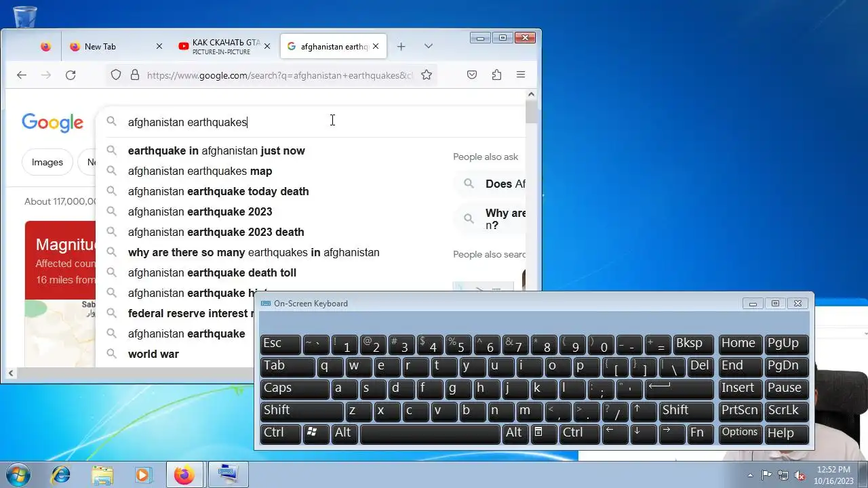Toggle the right Shift key on keyboard

687,411
